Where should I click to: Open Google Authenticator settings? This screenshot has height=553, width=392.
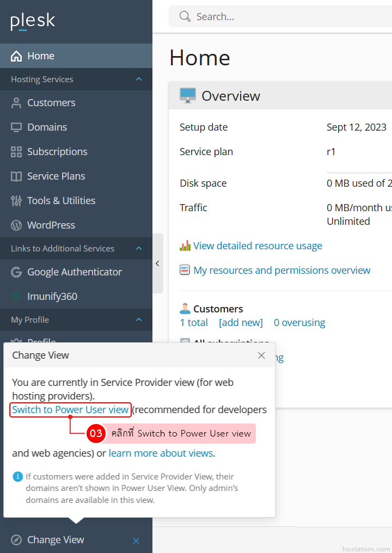click(75, 272)
